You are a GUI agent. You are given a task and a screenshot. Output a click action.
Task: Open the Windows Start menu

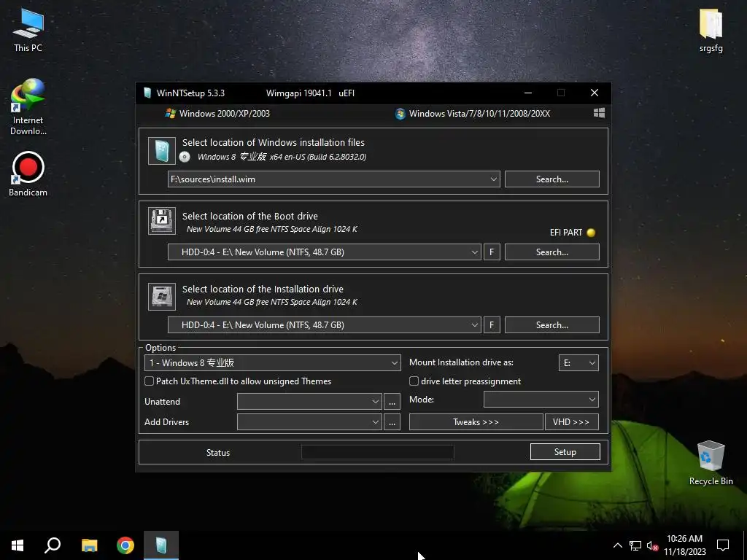point(18,545)
